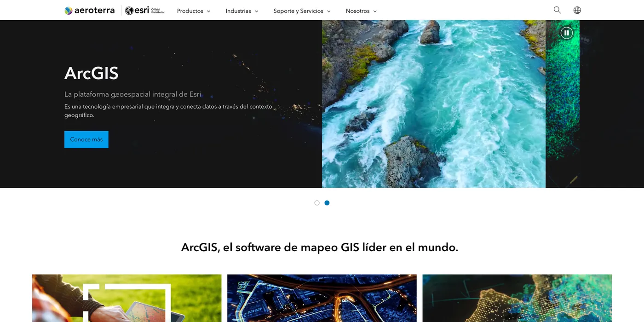This screenshot has width=644, height=322.
Task: Expand the Soporte y Servicios menu
Action: coord(302,11)
